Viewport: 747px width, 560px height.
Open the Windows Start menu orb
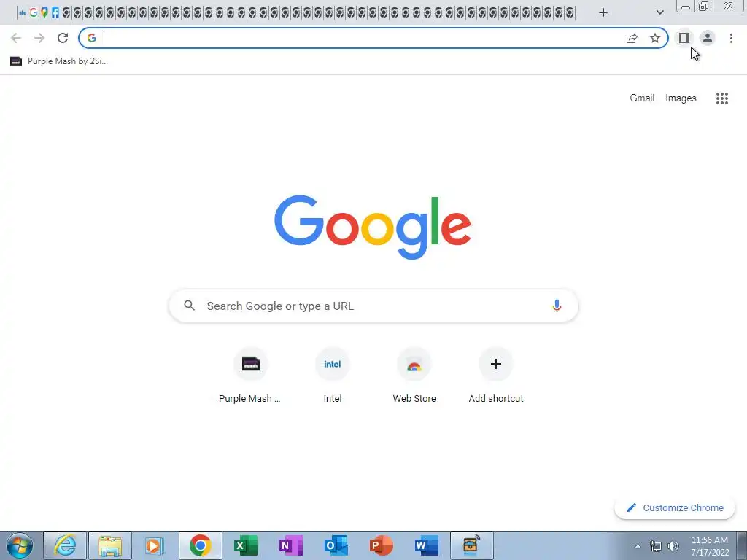tap(20, 545)
